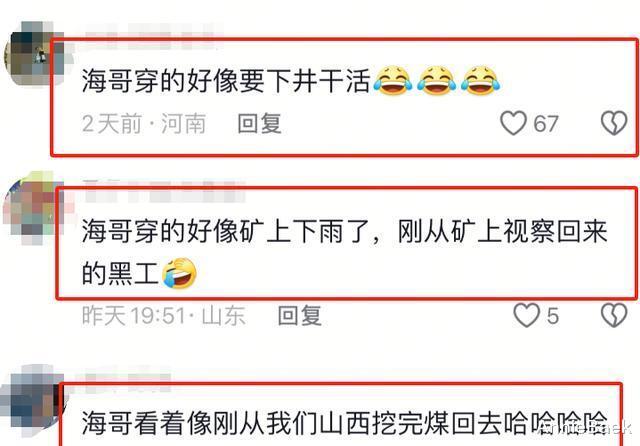Screen dimensions: 640x446
Task: Open first commenter's pixelated avatar
Action: 33,53
